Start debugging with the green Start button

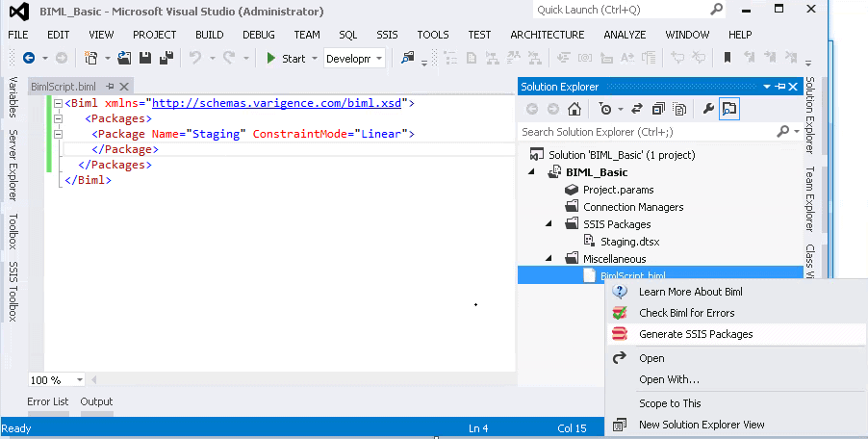pyautogui.click(x=286, y=58)
